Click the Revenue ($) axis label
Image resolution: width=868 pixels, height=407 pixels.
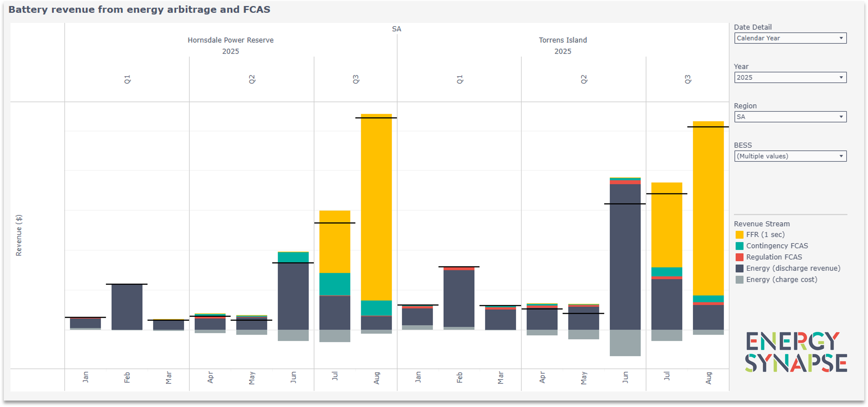tap(19, 235)
